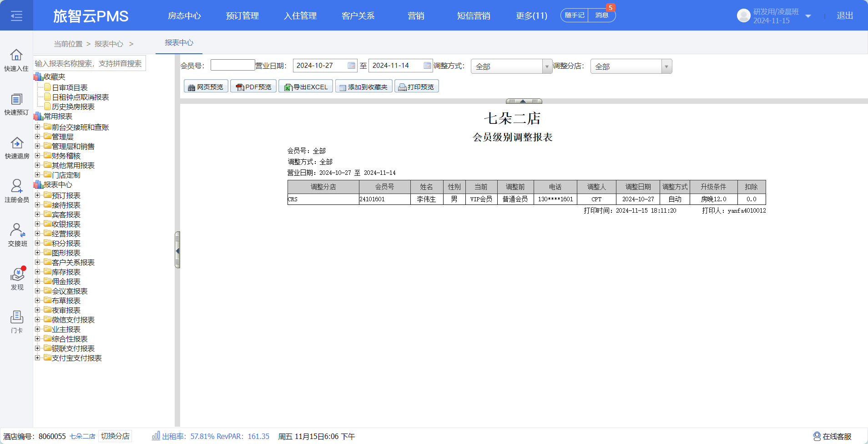
Task: Open 日审项目表 in favorites
Action: [x=70, y=87]
